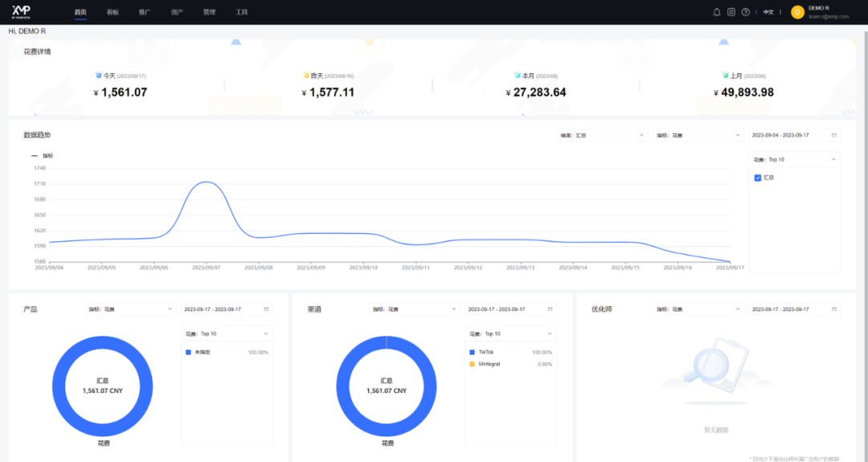
Task: Open 指标: 花费 dropdown in 数据趋势
Action: (x=698, y=135)
